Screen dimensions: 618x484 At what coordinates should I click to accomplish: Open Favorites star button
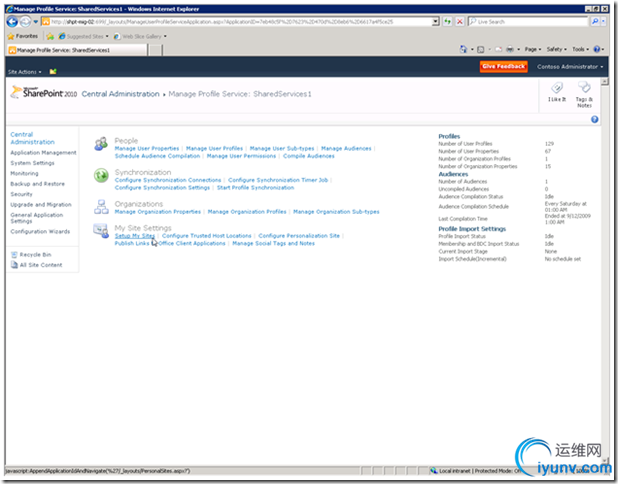[23, 36]
